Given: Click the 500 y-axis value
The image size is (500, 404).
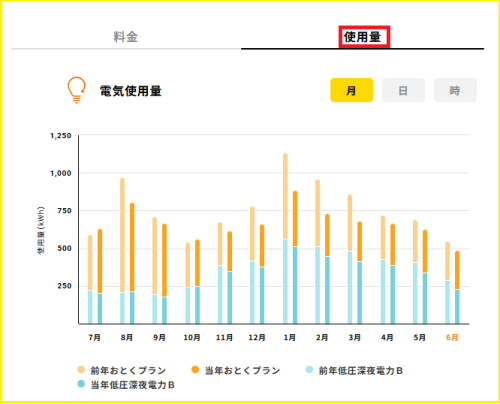Looking at the screenshot, I should tap(64, 248).
